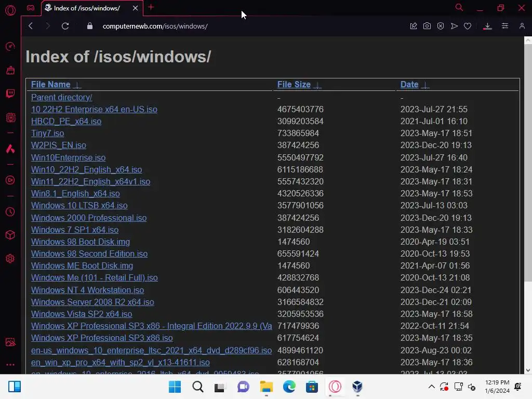Download Windows 98 Boot Disk.img
The image size is (532, 399).
click(x=81, y=242)
